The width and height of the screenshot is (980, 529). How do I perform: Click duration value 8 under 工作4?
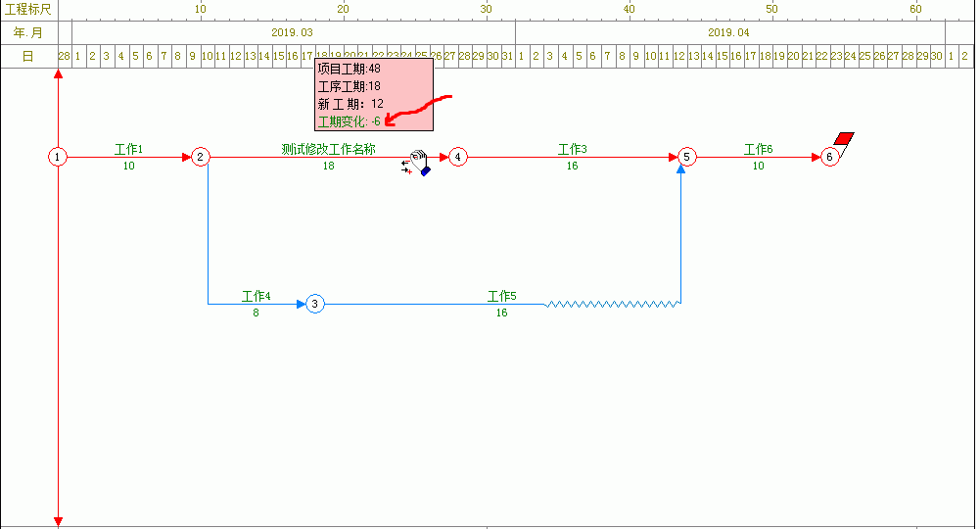point(256,313)
